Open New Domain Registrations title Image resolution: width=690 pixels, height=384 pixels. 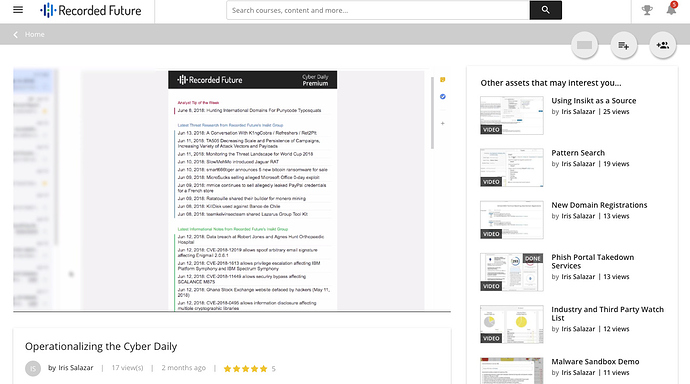pyautogui.click(x=599, y=205)
